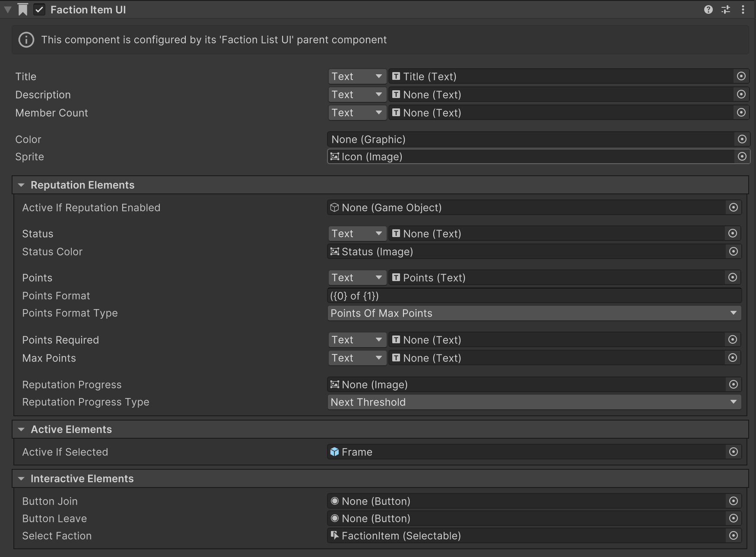Screen dimensions: 756x557
Task: Open object picker for Status Color
Action: tap(733, 252)
